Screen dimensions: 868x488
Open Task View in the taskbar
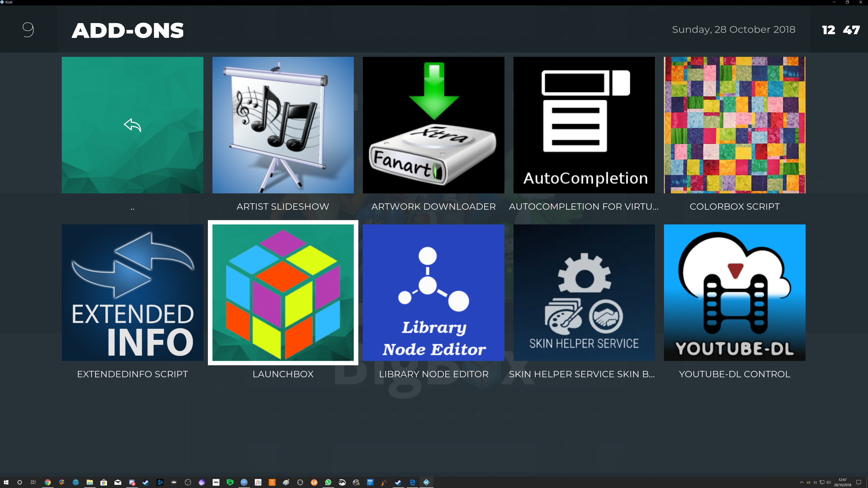[33, 482]
